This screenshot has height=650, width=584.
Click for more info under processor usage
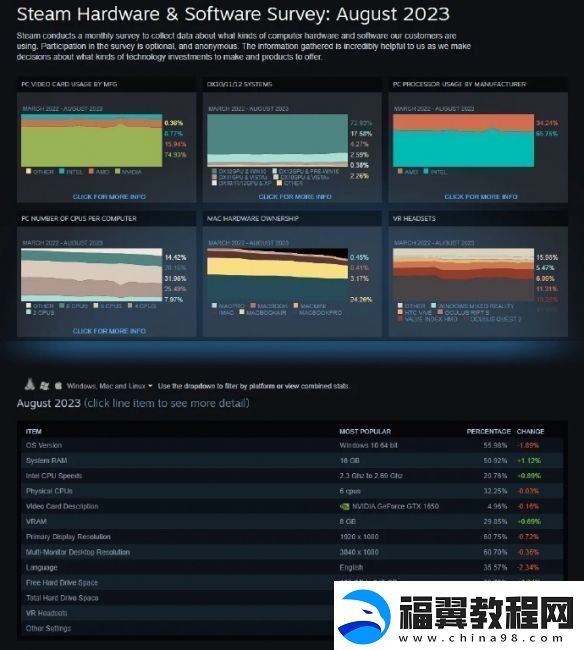(481, 196)
